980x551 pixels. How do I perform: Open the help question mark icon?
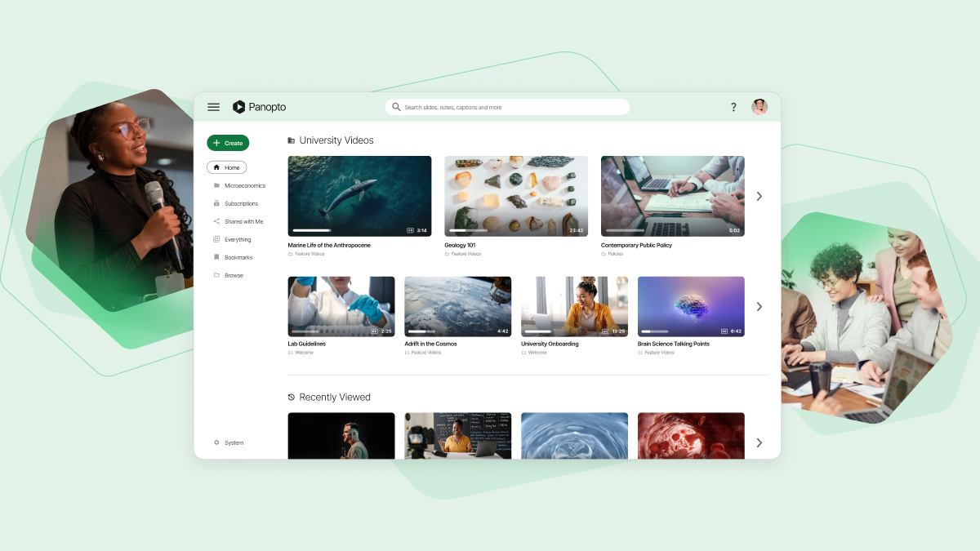[x=733, y=107]
